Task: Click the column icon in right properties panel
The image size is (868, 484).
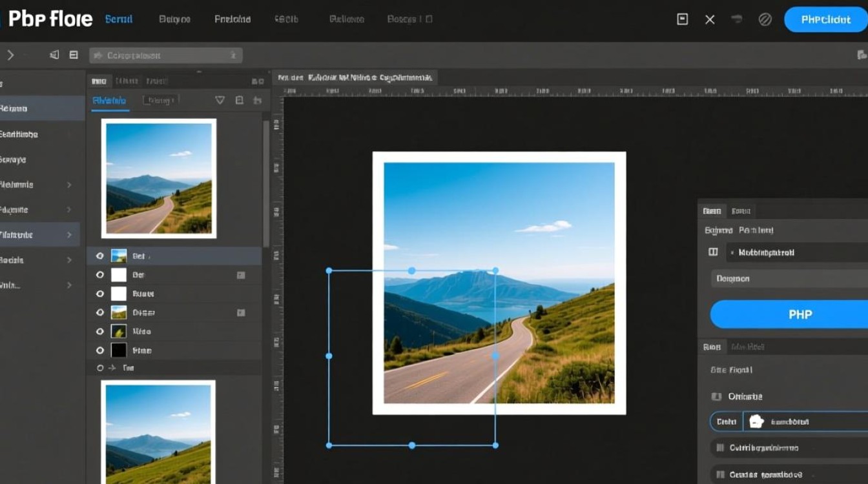Action: [x=713, y=252]
